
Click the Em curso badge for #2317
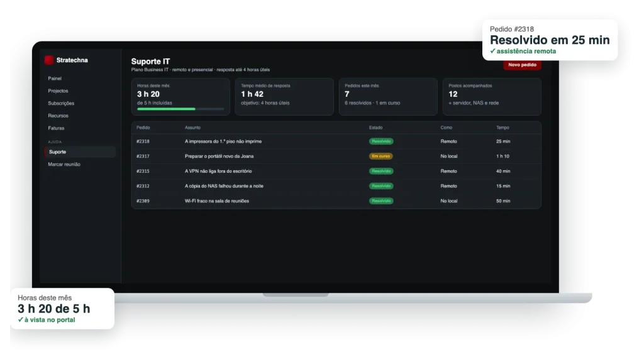click(x=380, y=156)
